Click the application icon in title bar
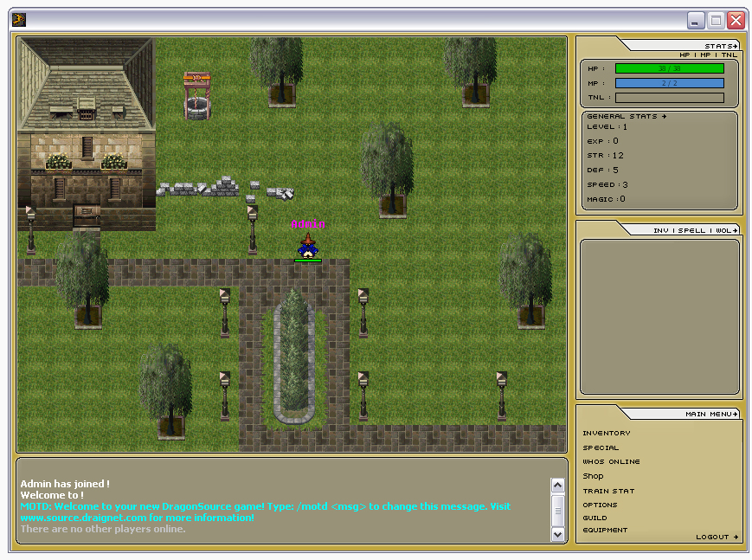 [19, 20]
